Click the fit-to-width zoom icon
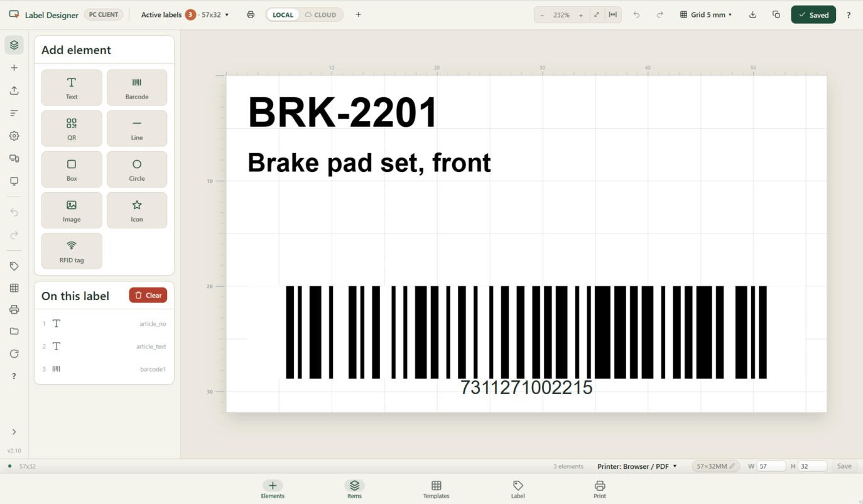This screenshot has height=504, width=863. (x=612, y=14)
